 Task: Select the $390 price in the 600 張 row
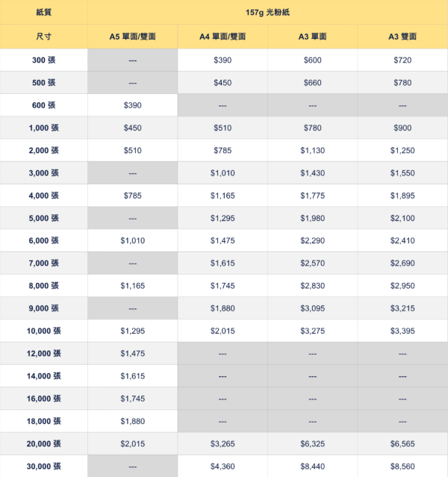click(133, 105)
